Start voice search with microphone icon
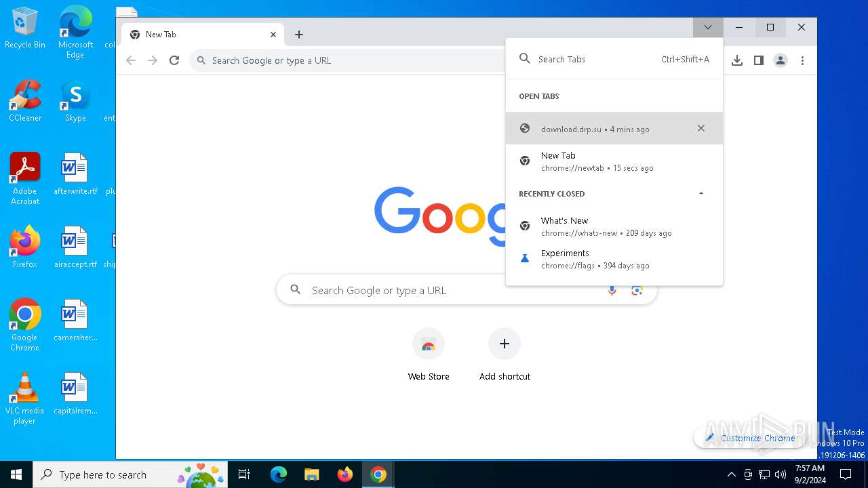This screenshot has height=488, width=868. [612, 290]
